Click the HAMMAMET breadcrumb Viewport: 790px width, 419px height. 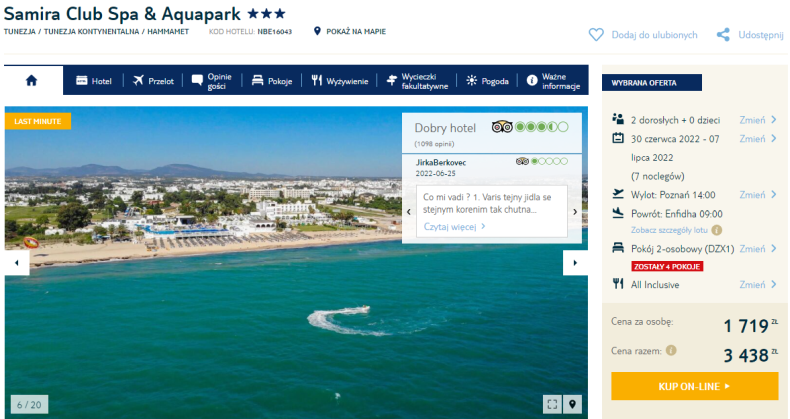pos(168,31)
